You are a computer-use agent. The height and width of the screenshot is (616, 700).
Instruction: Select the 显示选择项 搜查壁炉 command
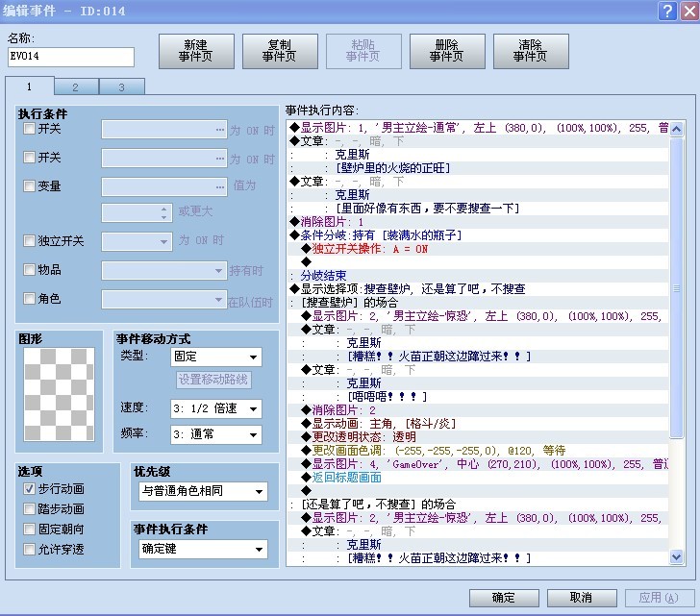pyautogui.click(x=478, y=289)
